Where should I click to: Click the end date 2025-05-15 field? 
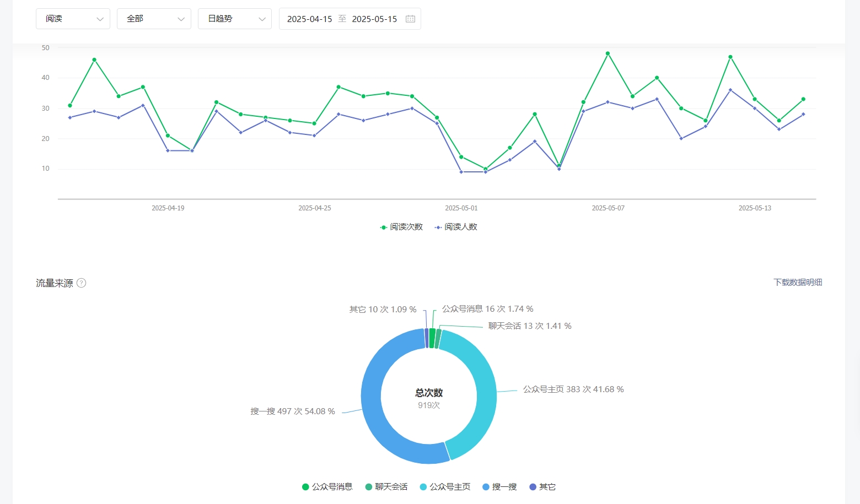click(374, 19)
